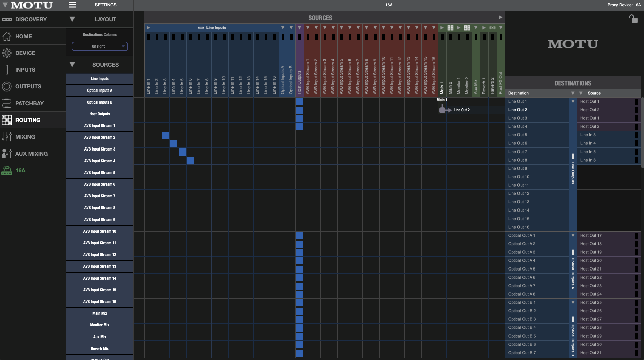Switch to the Home page label
The image size is (644, 360).
tap(23, 36)
